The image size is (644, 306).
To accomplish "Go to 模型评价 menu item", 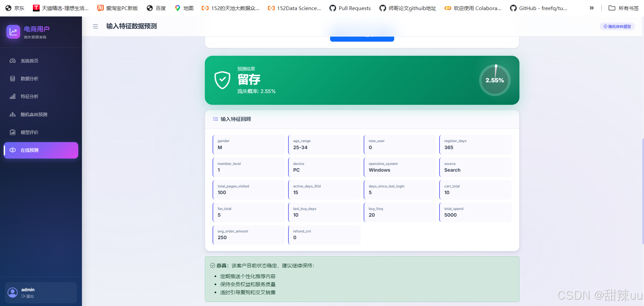I will coord(41,132).
